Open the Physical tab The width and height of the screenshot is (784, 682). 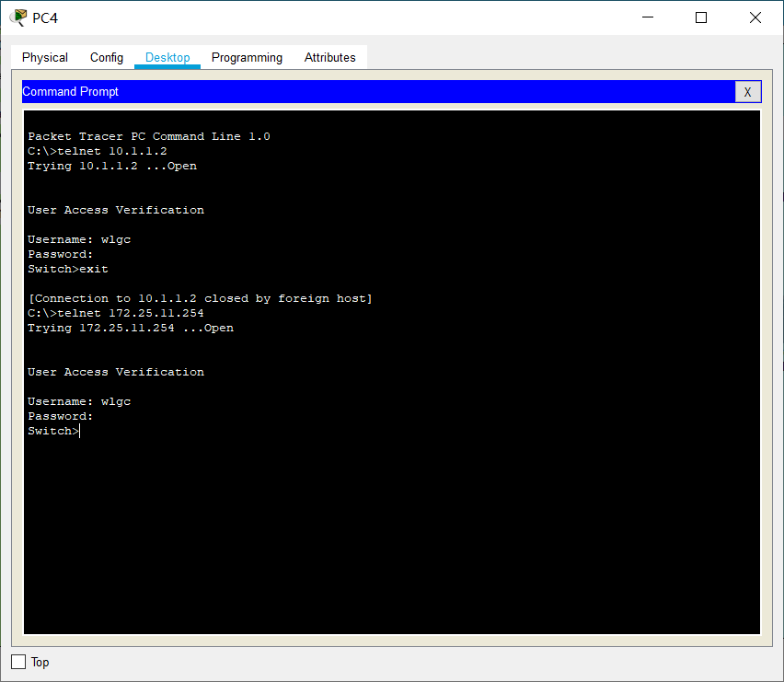pyautogui.click(x=45, y=57)
